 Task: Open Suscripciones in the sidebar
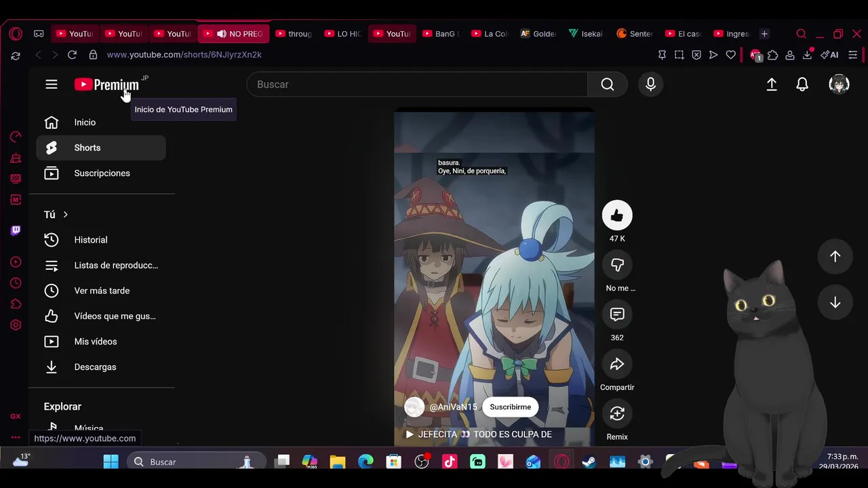[100, 174]
